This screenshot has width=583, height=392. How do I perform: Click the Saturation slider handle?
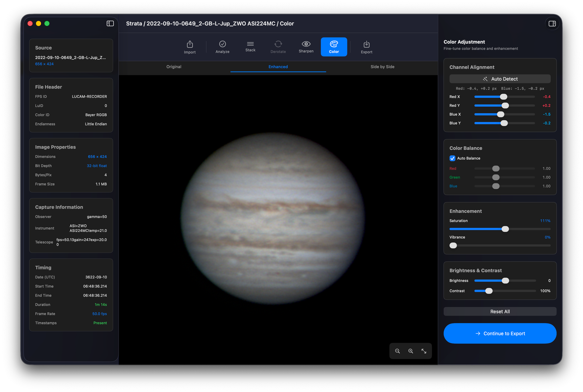tap(505, 229)
